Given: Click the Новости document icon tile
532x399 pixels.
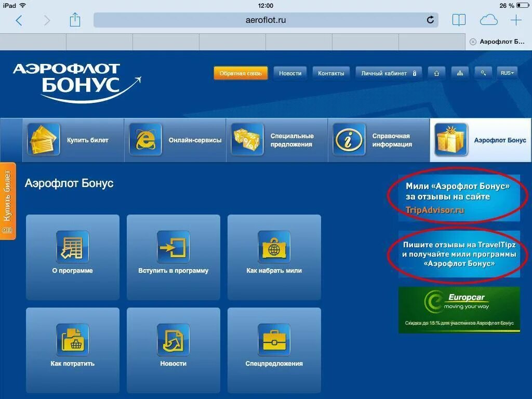Looking at the screenshot, I should click(x=173, y=340).
